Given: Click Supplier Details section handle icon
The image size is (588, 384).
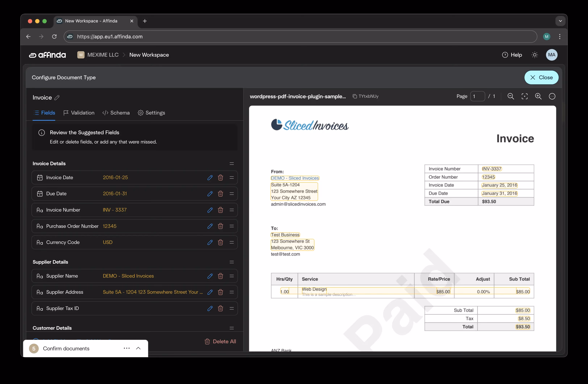Looking at the screenshot, I should pos(232,262).
